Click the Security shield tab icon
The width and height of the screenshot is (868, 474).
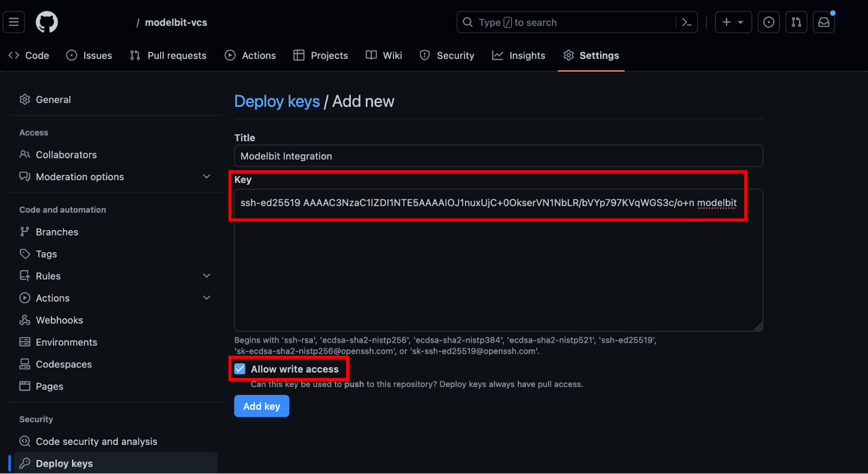[425, 55]
